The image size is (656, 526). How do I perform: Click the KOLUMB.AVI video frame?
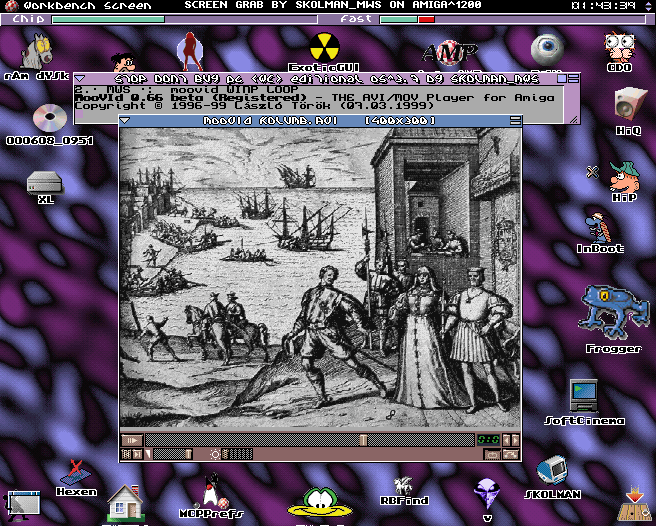coord(320,277)
